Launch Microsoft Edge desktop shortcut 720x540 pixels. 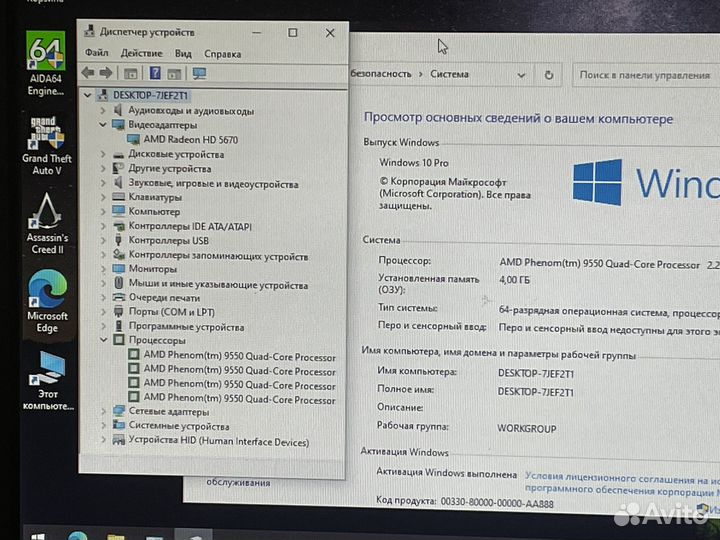click(47, 301)
